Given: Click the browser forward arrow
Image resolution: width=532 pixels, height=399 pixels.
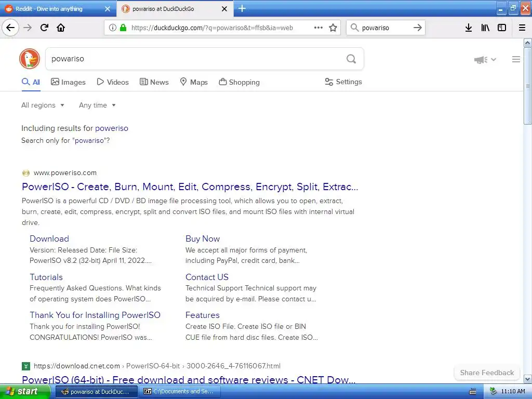Looking at the screenshot, I should coord(28,28).
